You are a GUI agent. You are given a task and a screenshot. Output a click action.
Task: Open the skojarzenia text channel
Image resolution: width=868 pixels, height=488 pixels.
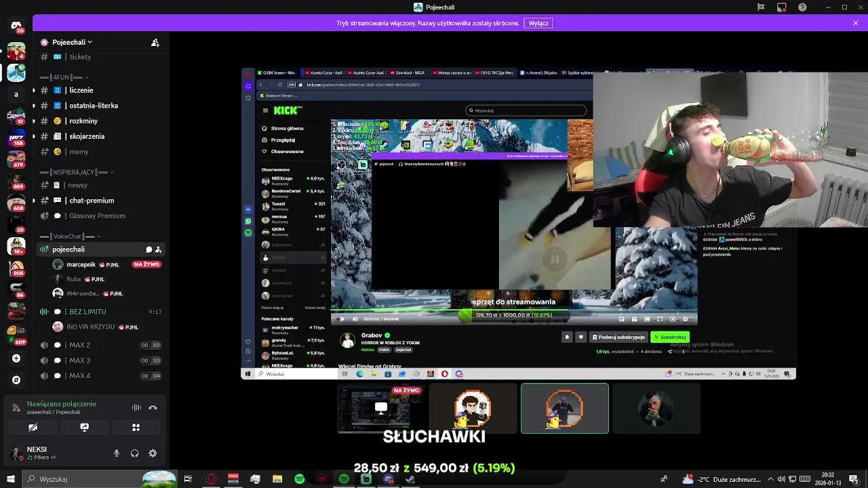tap(100, 136)
